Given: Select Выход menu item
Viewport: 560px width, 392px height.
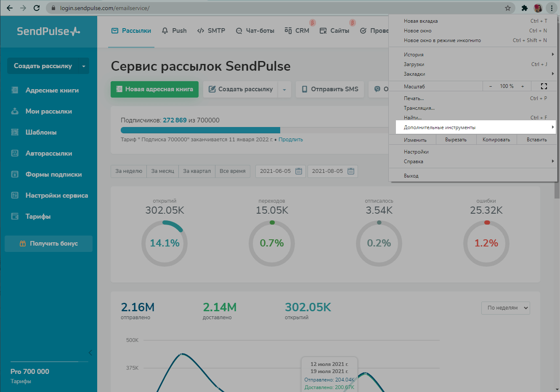Looking at the screenshot, I should click(x=473, y=176).
